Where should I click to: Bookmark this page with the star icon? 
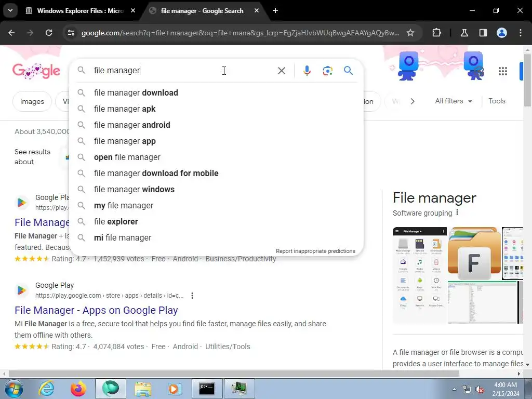410,33
